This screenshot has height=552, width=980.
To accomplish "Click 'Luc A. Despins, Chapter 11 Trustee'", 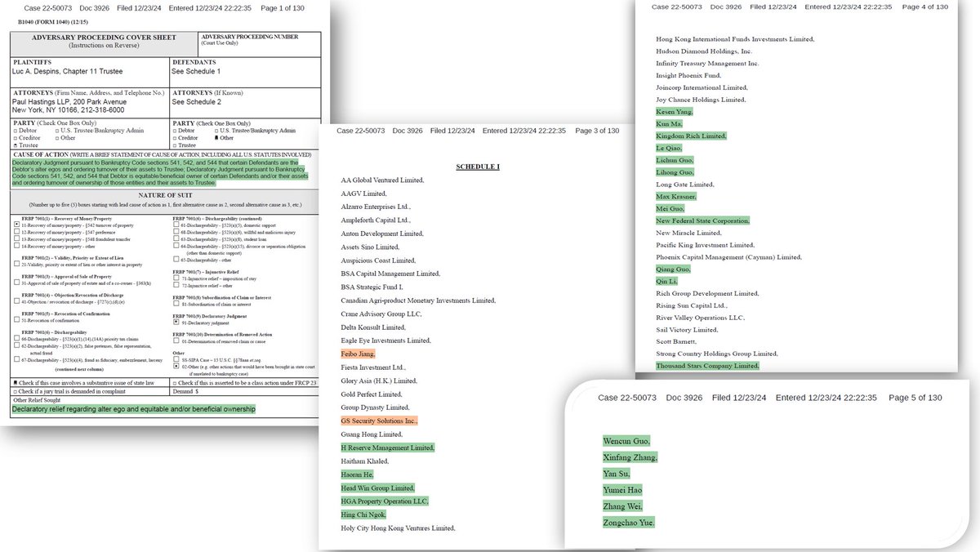I will click(x=67, y=72).
